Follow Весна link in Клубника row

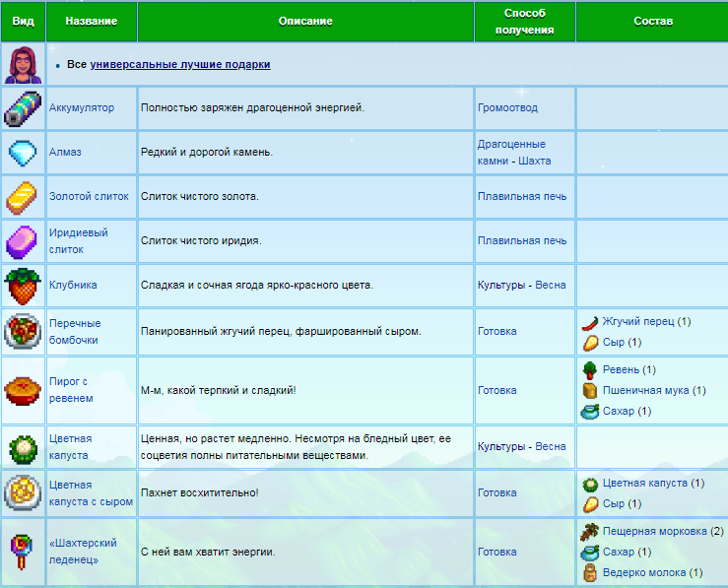tap(550, 285)
